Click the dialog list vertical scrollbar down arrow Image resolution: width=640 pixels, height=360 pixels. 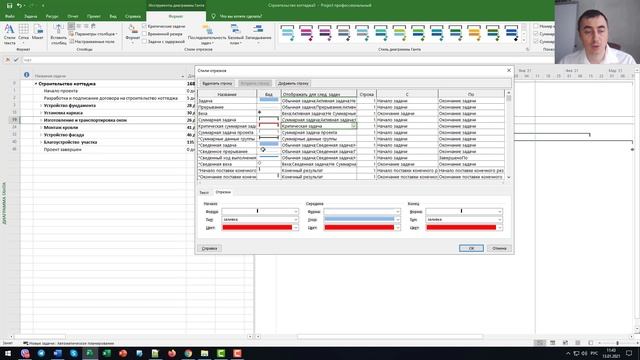[x=509, y=177]
